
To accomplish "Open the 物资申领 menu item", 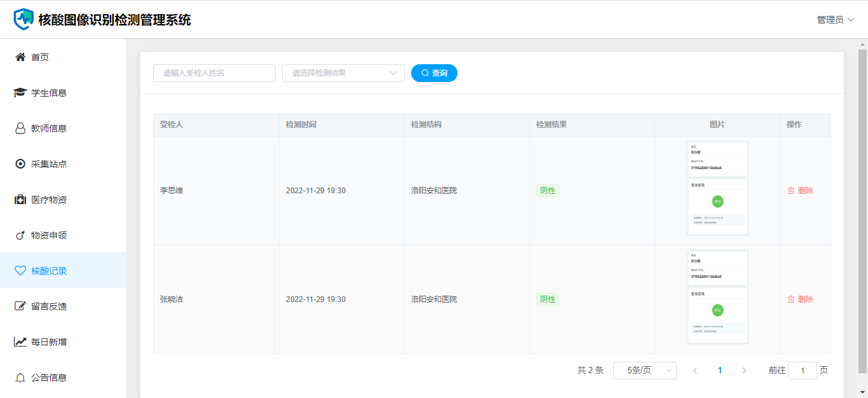I will pyautogui.click(x=49, y=235).
